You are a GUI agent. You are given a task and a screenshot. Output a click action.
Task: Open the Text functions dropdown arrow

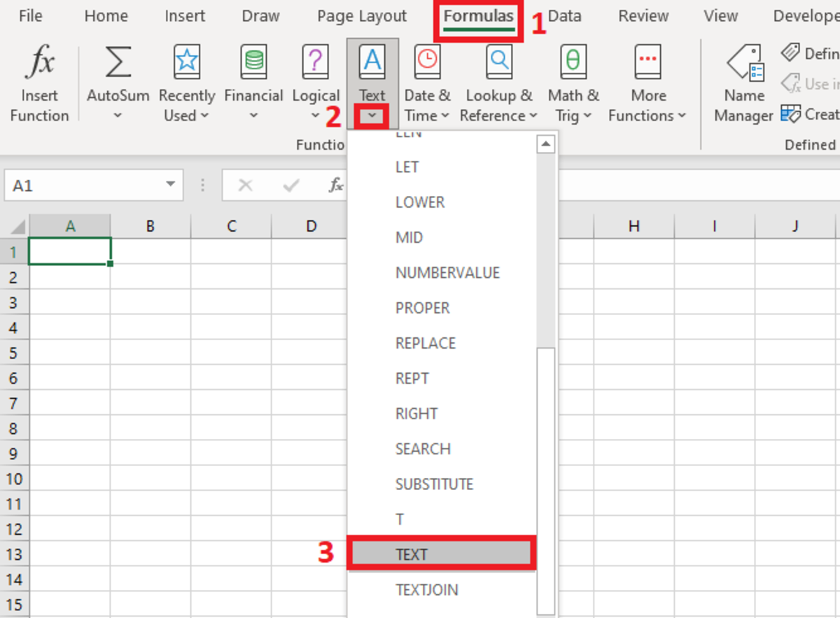pyautogui.click(x=372, y=115)
